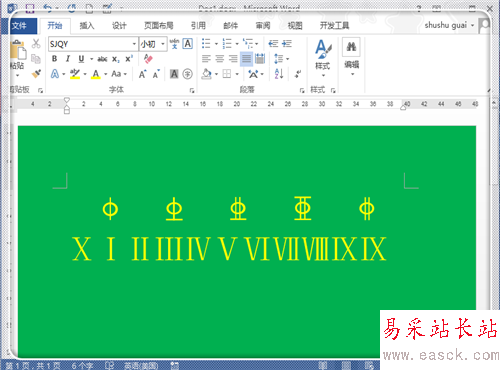Click the bullet list icon
This screenshot has height=370, width=500.
pos(206,44)
